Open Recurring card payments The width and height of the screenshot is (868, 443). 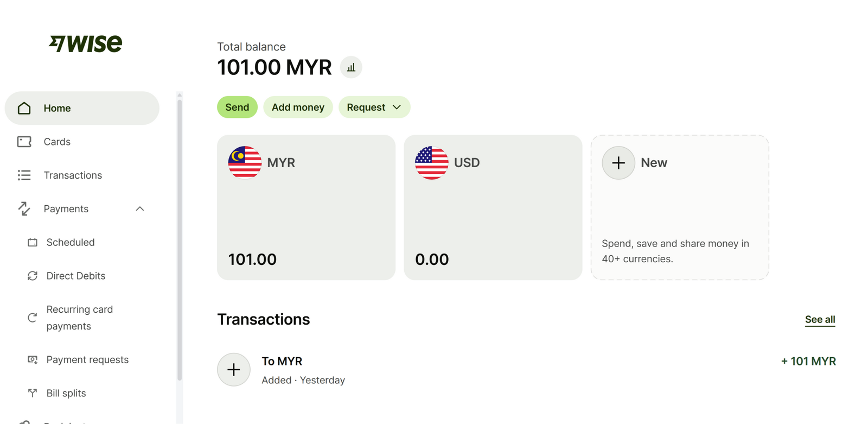(x=79, y=318)
